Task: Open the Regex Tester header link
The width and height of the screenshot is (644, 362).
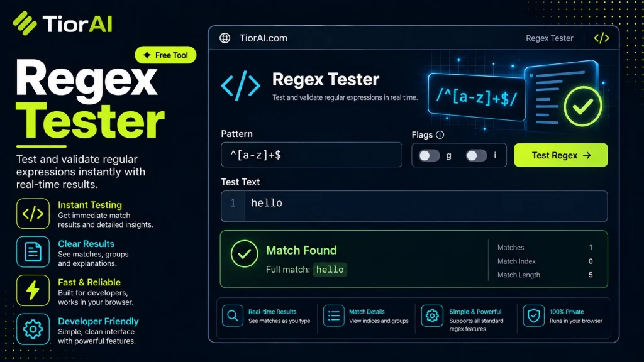Action: (x=550, y=38)
